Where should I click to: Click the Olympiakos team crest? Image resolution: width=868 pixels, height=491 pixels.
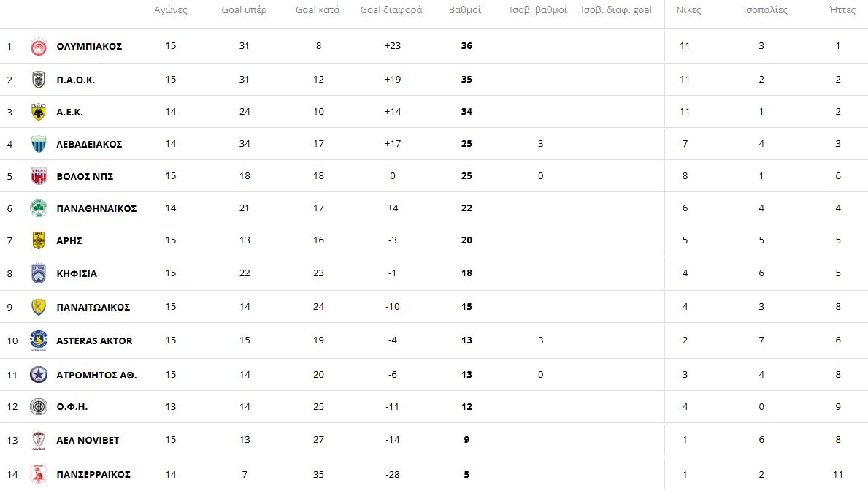tap(39, 47)
